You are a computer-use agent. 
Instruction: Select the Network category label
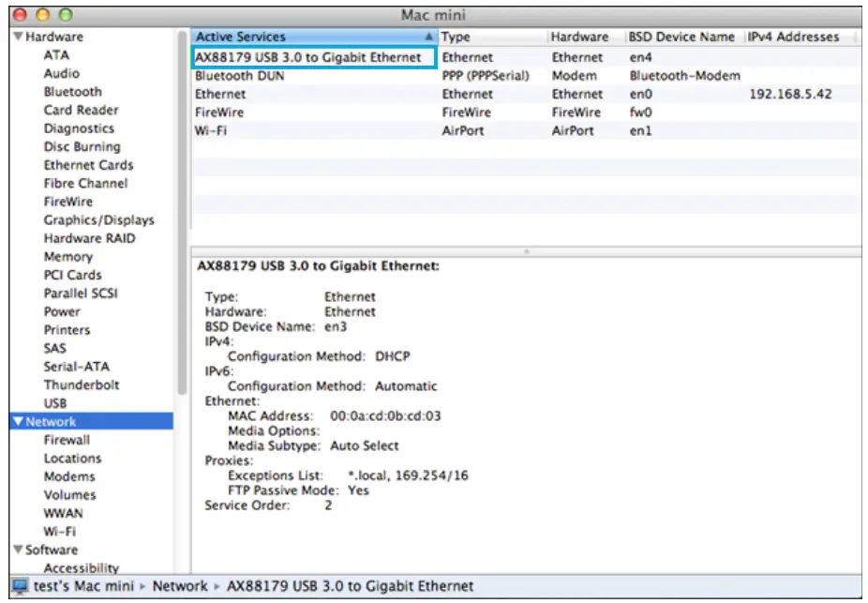pyautogui.click(x=51, y=421)
